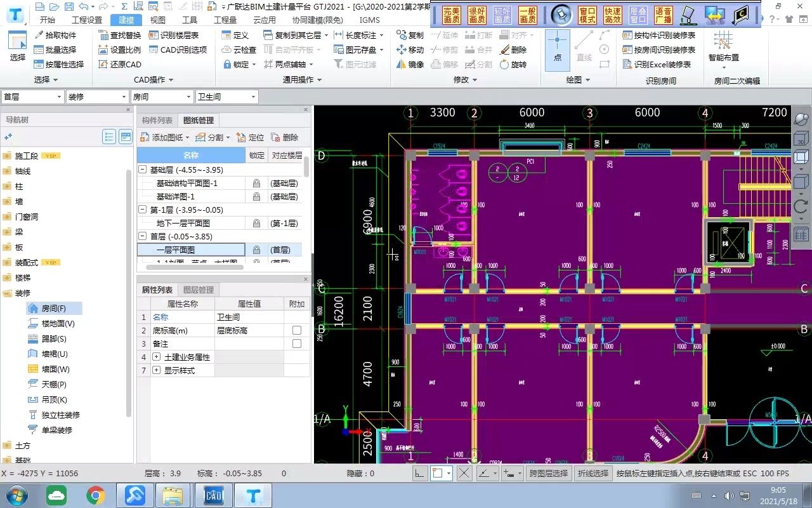Click 按房间识别装修表 button
The width and height of the screenshot is (812, 508).
[x=659, y=50]
